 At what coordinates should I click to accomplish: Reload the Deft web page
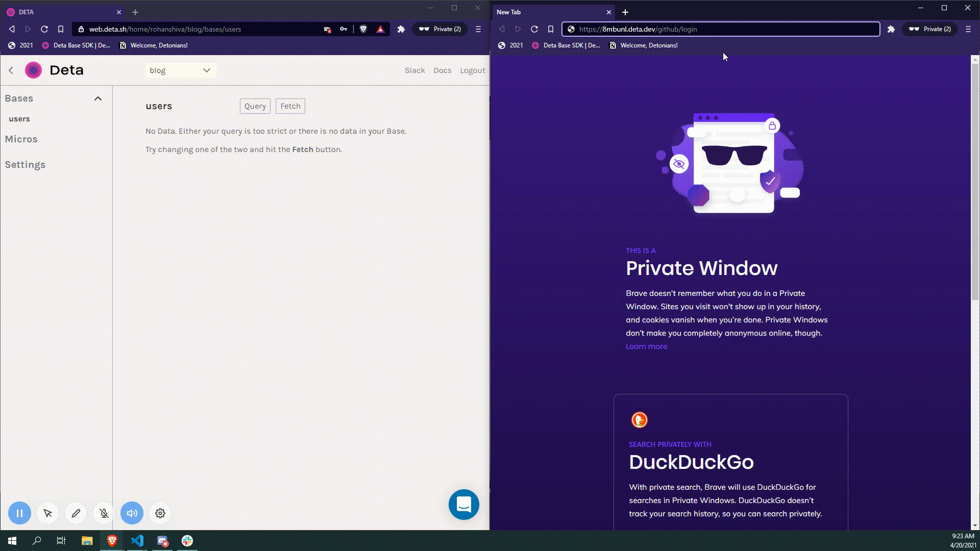[44, 29]
